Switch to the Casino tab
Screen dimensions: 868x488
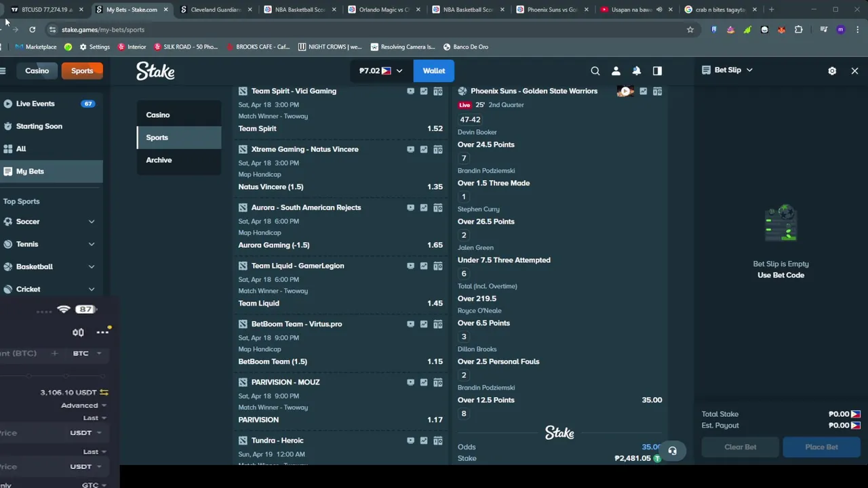coord(37,70)
